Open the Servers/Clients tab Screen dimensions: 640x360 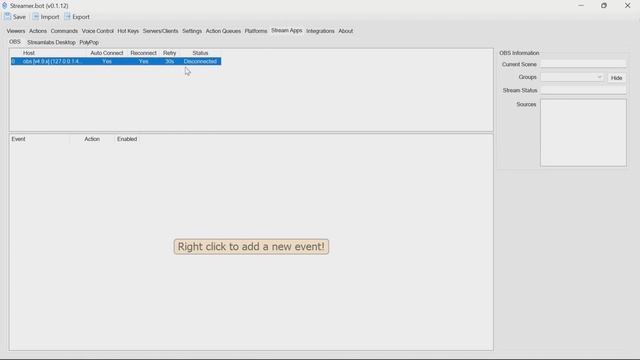pos(160,31)
